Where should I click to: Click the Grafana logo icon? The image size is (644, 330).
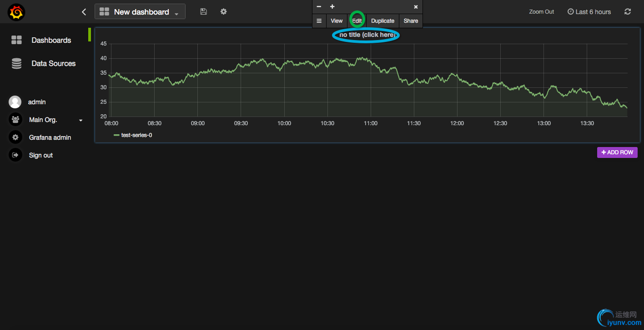point(16,12)
